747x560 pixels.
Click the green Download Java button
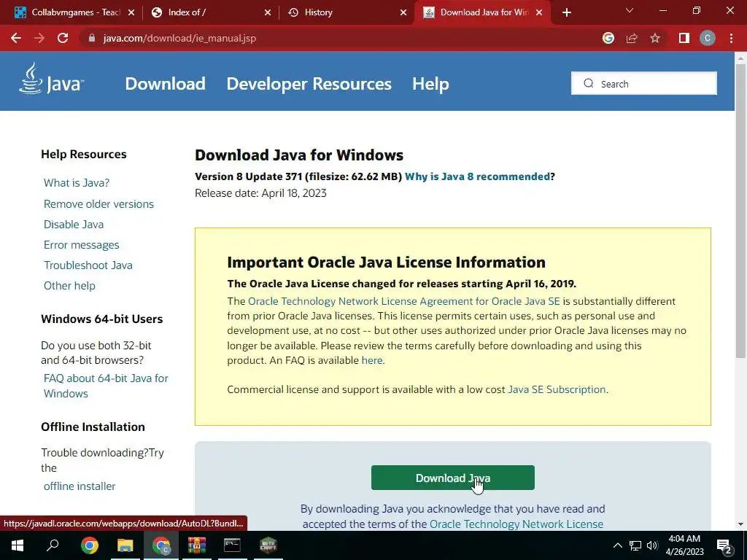452,478
